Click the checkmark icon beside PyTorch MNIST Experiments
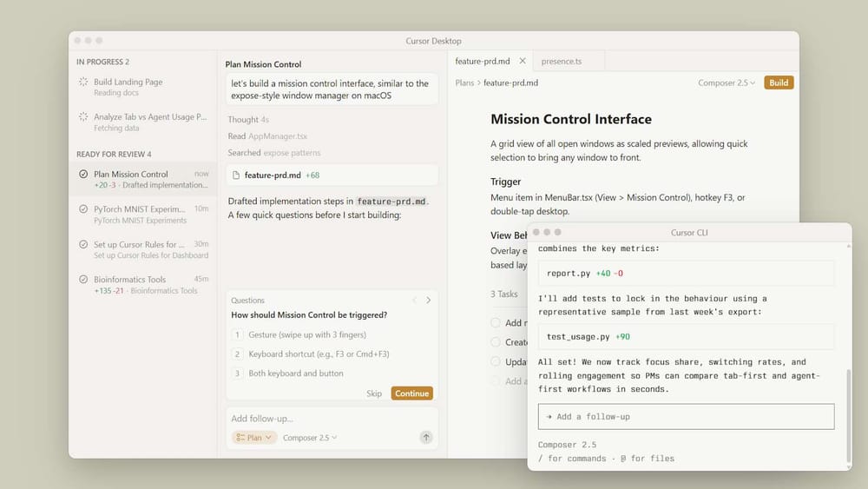This screenshot has width=868, height=489. tap(83, 209)
